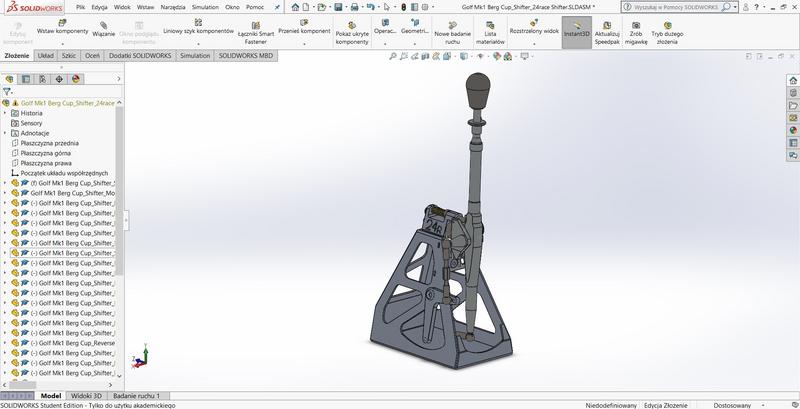Expand the Golf Mk1 Berg Cup_Reverse component
Image resolution: width=800 pixels, height=409 pixels.
(5, 343)
